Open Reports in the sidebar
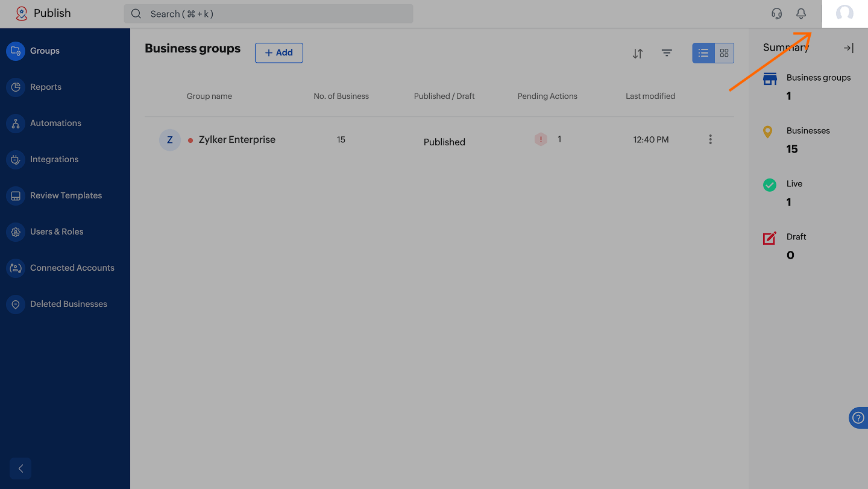 65,87
